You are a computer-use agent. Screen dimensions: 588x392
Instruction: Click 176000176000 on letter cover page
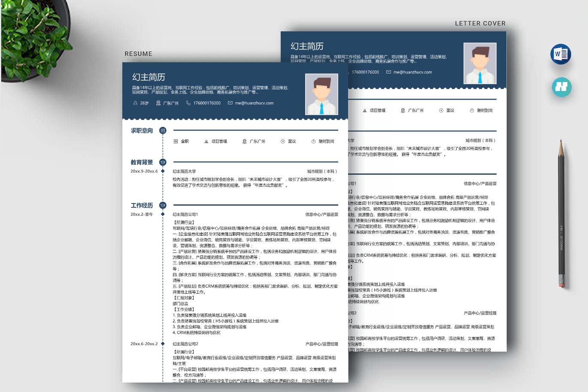point(365,72)
